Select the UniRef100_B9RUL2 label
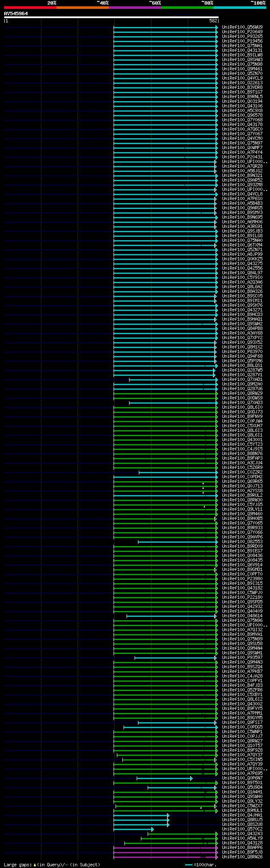This screenshot has height=868, width=270. coord(242,495)
